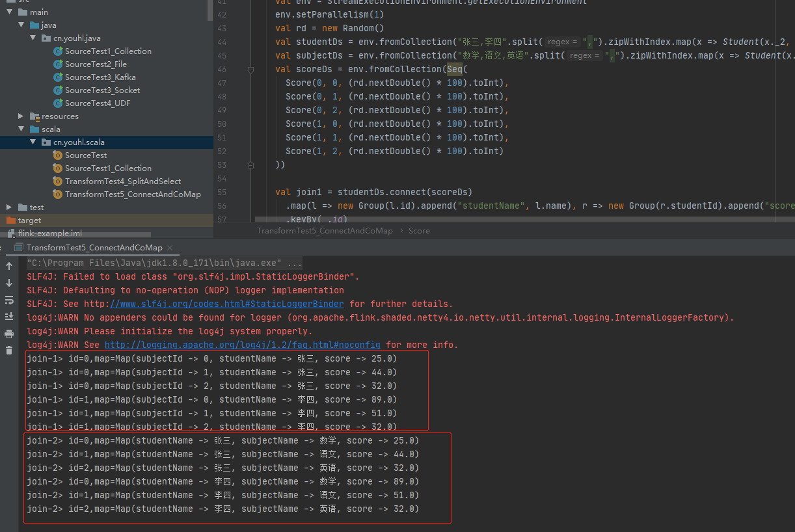This screenshot has width=795, height=532.
Task: Click the Score breadcrumb below the editor
Action: (x=419, y=231)
